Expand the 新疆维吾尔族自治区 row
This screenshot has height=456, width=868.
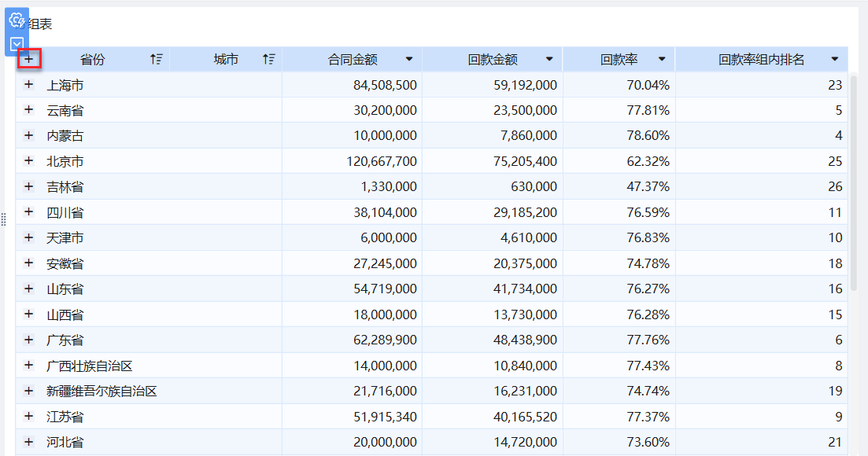coord(29,391)
